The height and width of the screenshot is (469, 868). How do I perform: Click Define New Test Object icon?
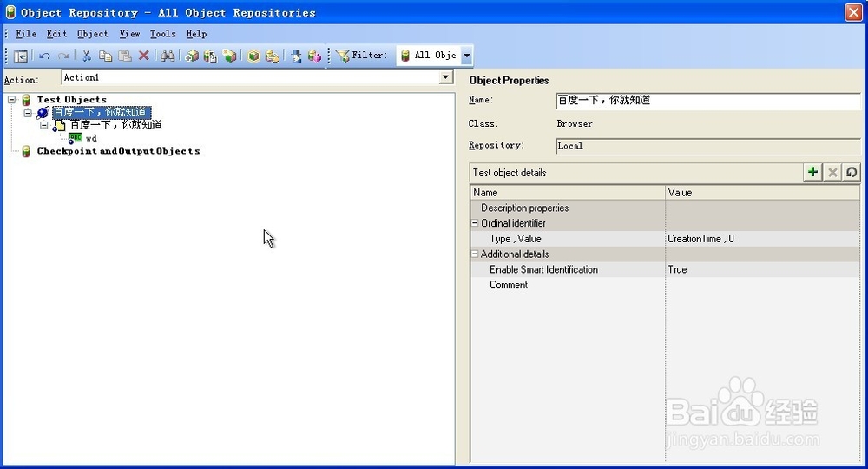pyautogui.click(x=230, y=56)
